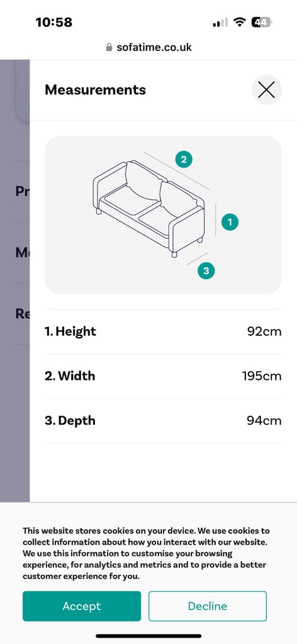
Task: Tap the padlock icon beside sofatime.co.uk
Action: pos(109,47)
